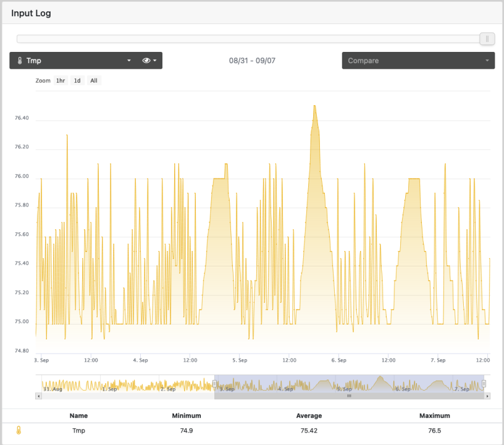504x445 pixels.
Task: Click the minimum value 74.9
Action: (187, 431)
